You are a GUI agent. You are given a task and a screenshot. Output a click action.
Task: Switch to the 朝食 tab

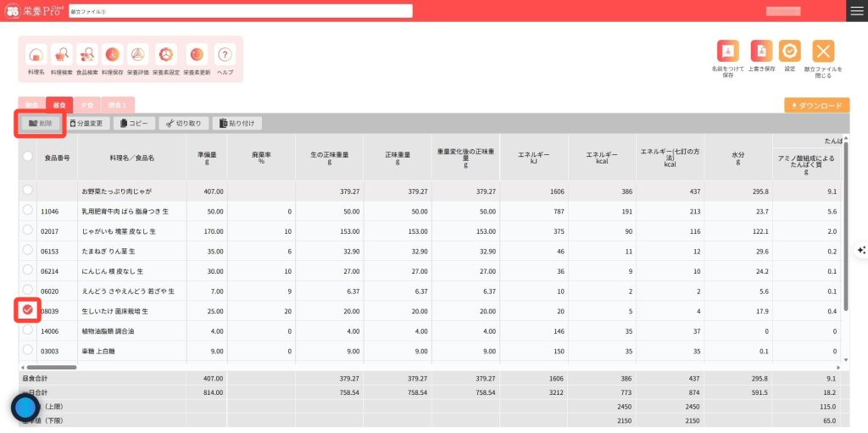pyautogui.click(x=32, y=105)
